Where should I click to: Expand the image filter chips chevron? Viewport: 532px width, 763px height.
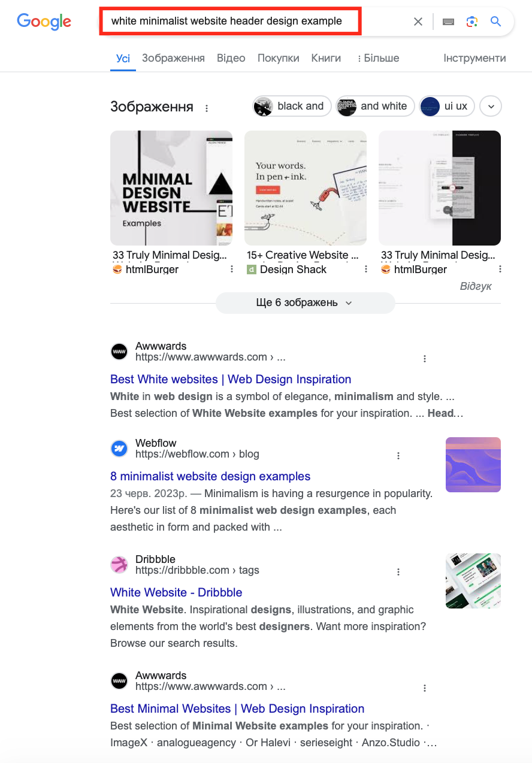tap(491, 107)
